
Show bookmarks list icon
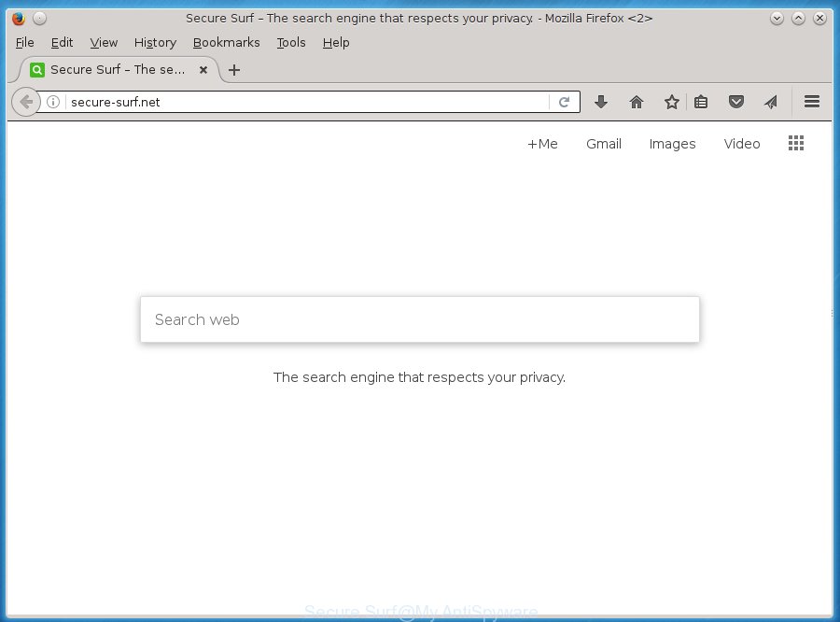(701, 102)
